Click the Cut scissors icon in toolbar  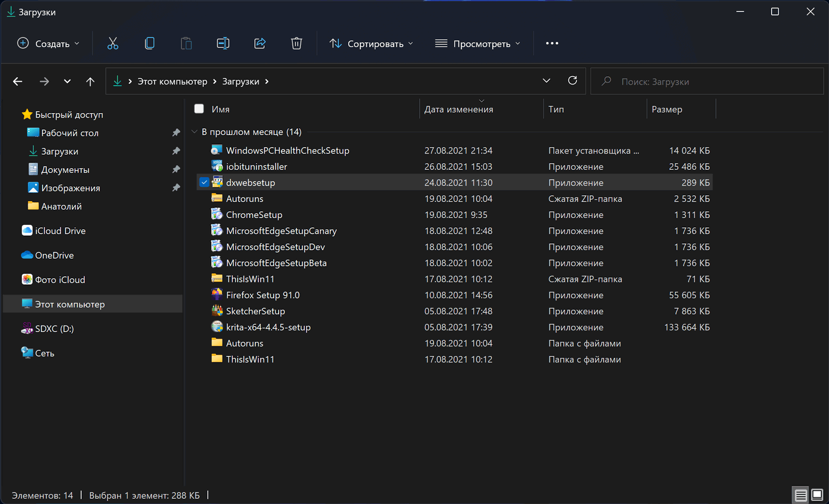113,44
